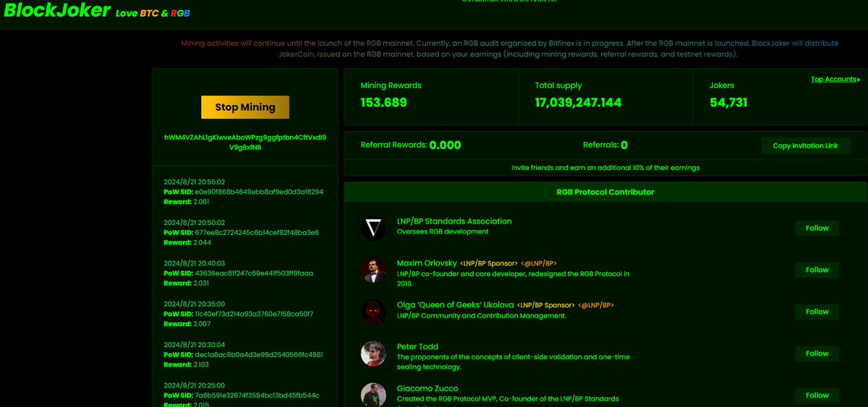Select the mining entry dated 2024/8/21 20:35:00
Image resolution: width=868 pixels, height=407 pixels.
pos(195,304)
